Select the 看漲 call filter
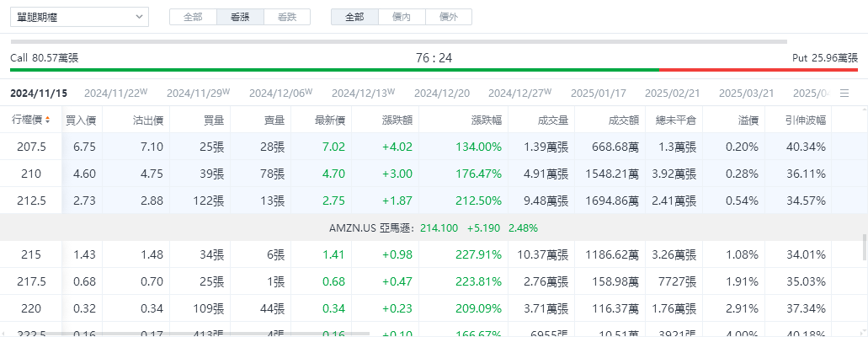 click(240, 17)
